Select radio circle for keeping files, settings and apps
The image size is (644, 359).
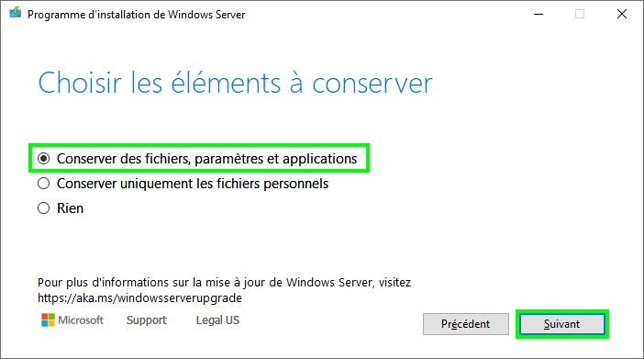click(43, 158)
